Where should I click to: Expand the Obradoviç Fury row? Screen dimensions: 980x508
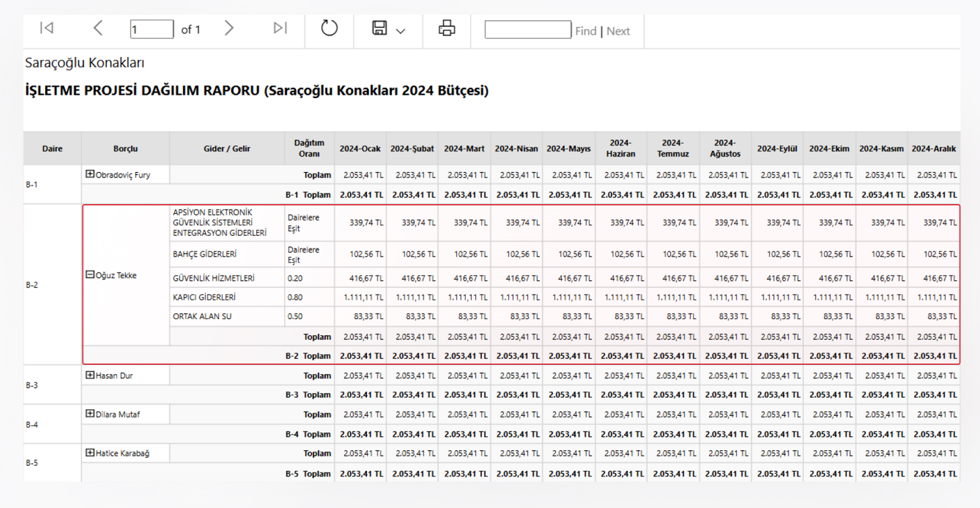(90, 174)
